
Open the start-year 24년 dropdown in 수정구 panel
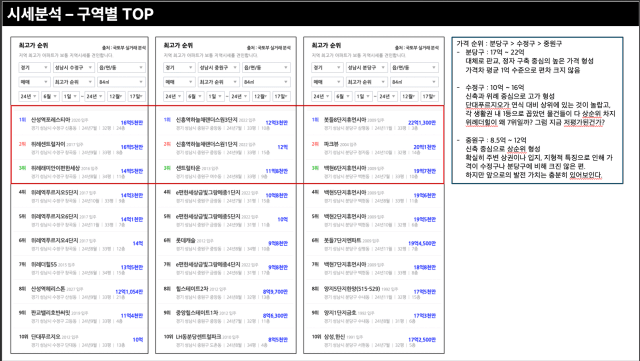pyautogui.click(x=29, y=96)
